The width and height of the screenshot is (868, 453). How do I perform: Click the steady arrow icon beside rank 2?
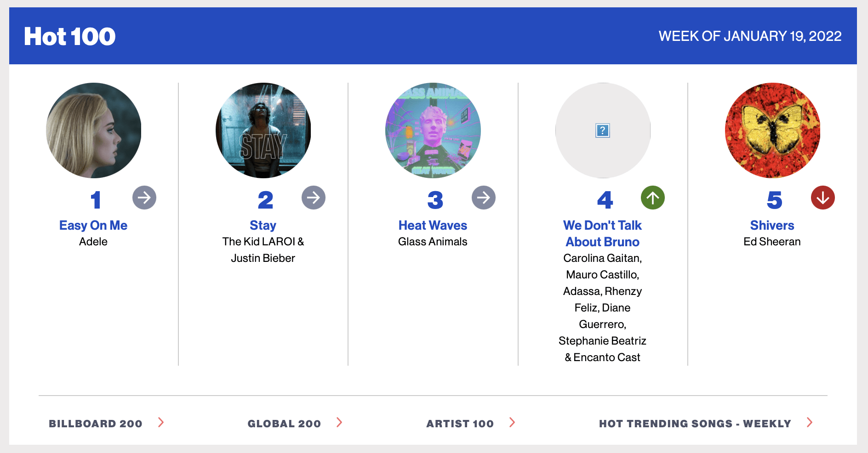tap(314, 198)
